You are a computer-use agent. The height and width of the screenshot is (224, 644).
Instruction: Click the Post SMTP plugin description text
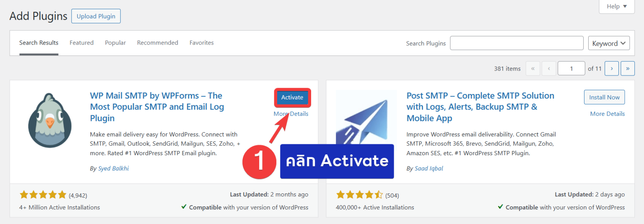pos(481,144)
